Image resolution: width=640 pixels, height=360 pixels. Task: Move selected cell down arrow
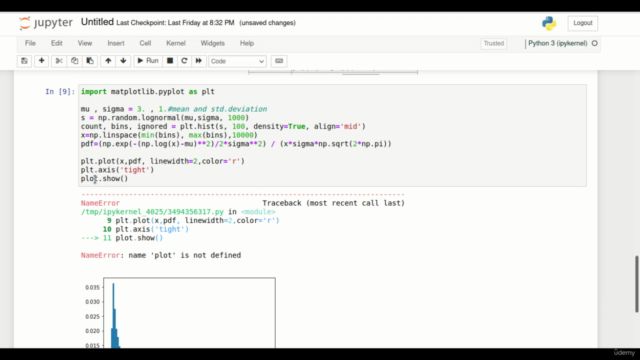(x=123, y=61)
